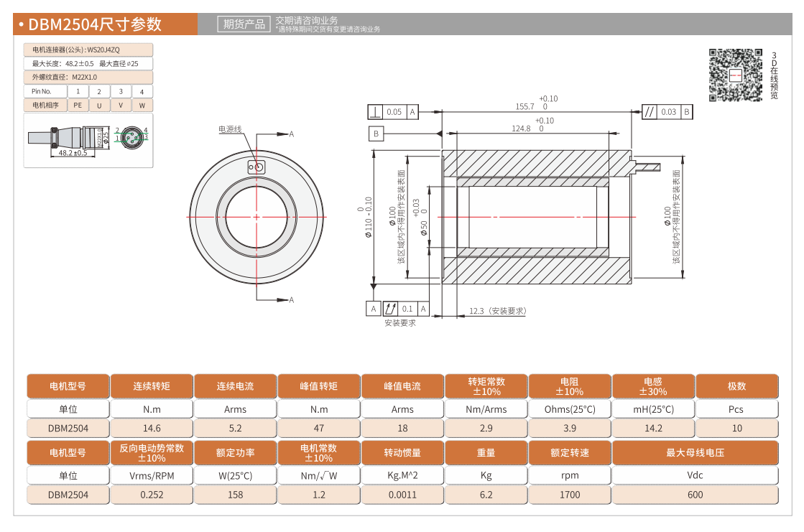The width and height of the screenshot is (804, 532).
Task: Click the 155.7 dimension value
Action: pyautogui.click(x=525, y=106)
